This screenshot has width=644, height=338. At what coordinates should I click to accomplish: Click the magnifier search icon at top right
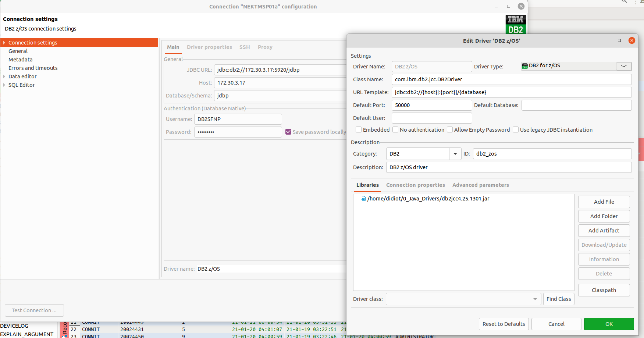624,2
